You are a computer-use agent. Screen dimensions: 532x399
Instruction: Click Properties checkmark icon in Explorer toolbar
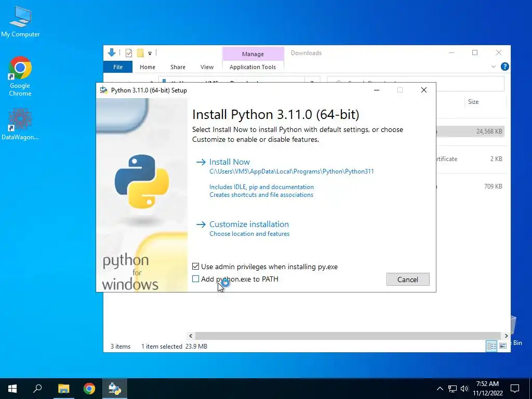129,53
